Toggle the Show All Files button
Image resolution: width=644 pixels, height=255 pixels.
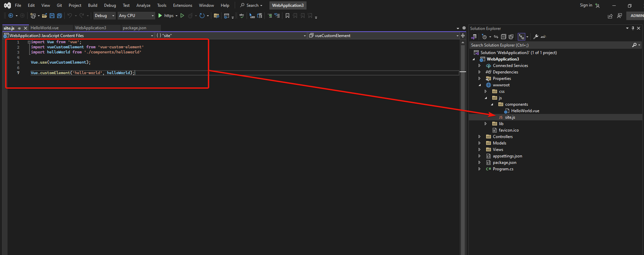coord(511,37)
